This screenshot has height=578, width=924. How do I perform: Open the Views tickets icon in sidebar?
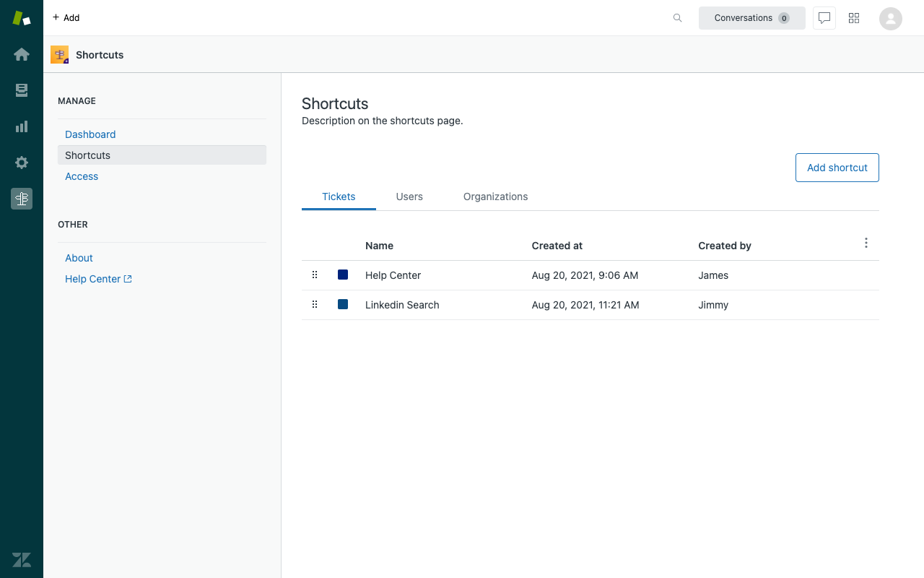pos(22,90)
